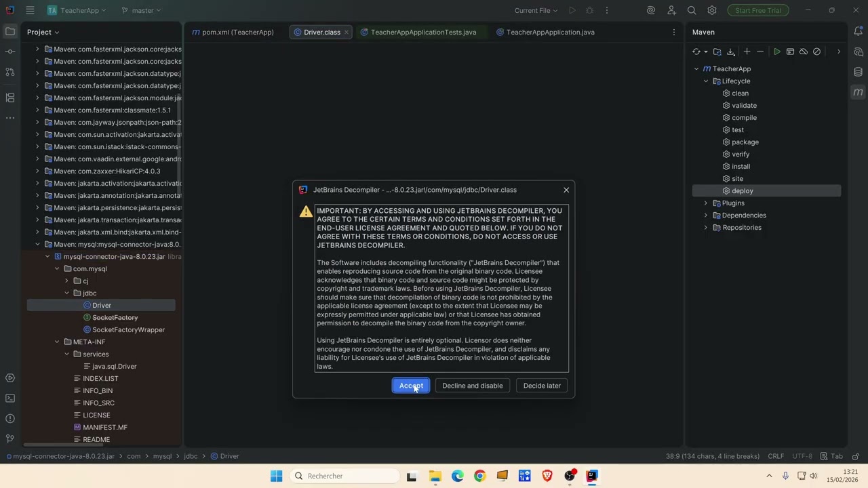The height and width of the screenshot is (488, 868).
Task: Toggle Maven Offline Mode cloud icon
Action: click(804, 52)
